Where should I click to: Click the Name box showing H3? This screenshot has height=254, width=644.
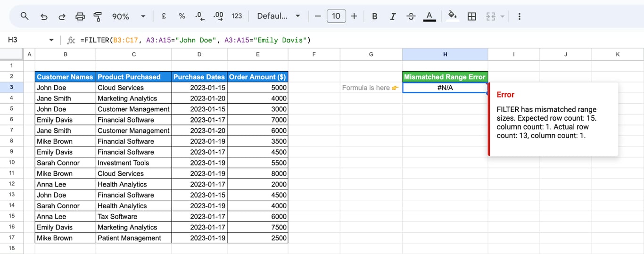click(x=26, y=40)
